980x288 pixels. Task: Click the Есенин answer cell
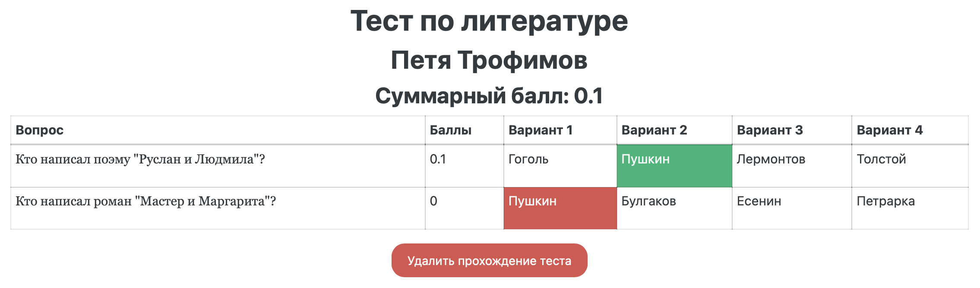pyautogui.click(x=759, y=202)
